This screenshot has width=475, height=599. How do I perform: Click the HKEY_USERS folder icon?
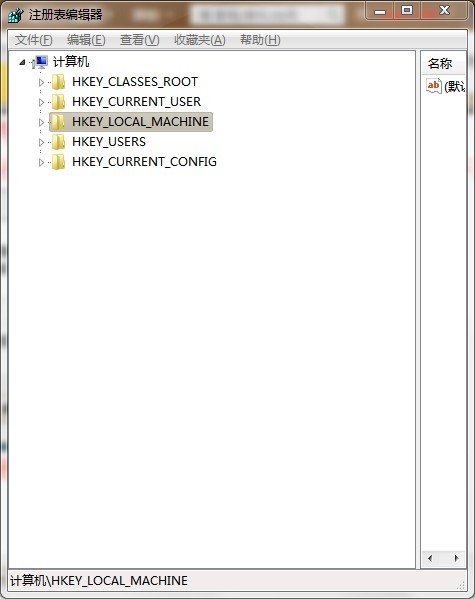(58, 142)
